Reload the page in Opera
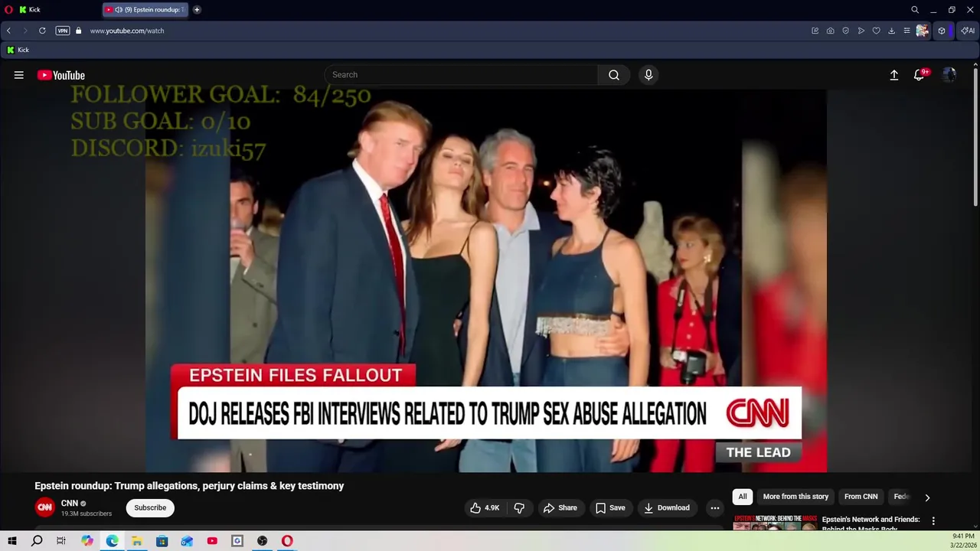 click(42, 31)
